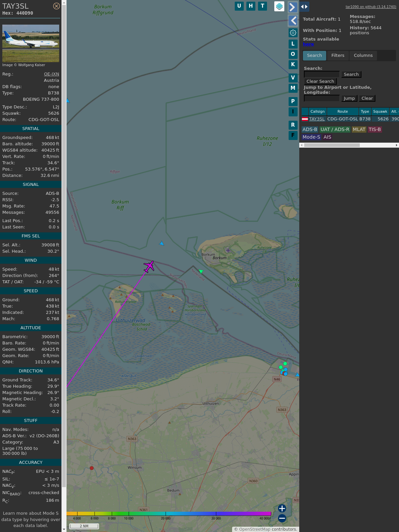Focus the Jump to Airport input field
Viewport: 399px width, 532px height.
pyautogui.click(x=322, y=98)
